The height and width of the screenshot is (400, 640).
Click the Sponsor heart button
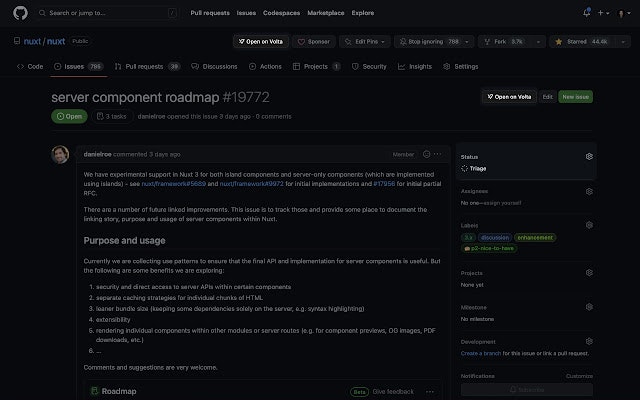click(313, 42)
